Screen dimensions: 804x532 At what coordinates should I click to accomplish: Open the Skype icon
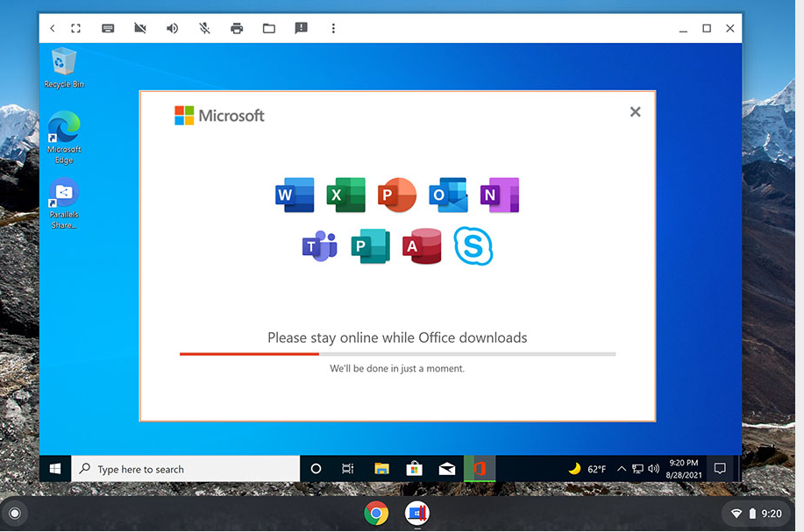pos(473,246)
